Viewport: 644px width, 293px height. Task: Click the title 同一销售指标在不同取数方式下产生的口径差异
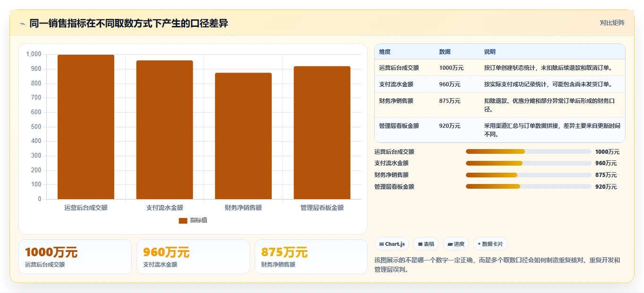tap(129, 23)
